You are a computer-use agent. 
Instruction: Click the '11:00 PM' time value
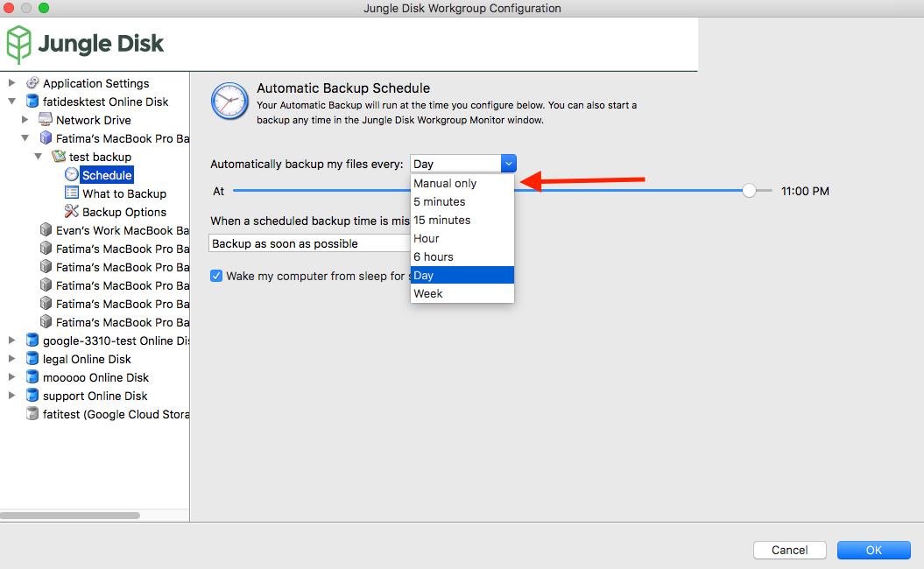click(x=805, y=191)
